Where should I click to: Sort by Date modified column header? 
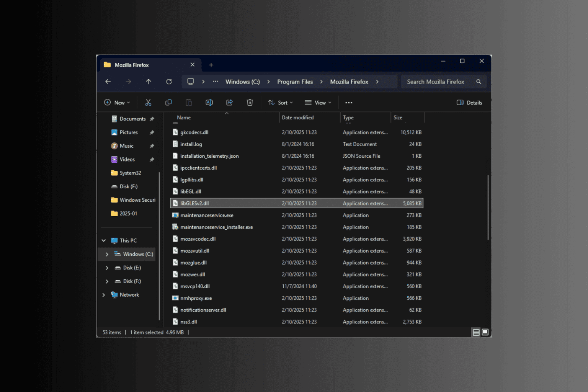click(x=309, y=118)
